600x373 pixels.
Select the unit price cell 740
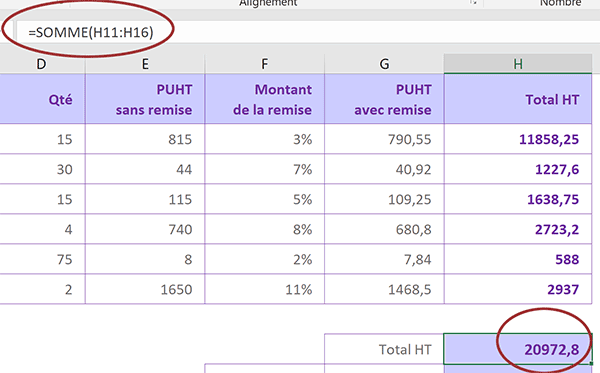(145, 229)
